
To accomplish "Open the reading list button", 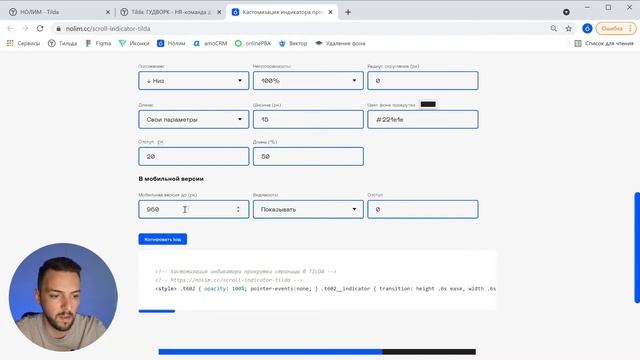I will [604, 43].
